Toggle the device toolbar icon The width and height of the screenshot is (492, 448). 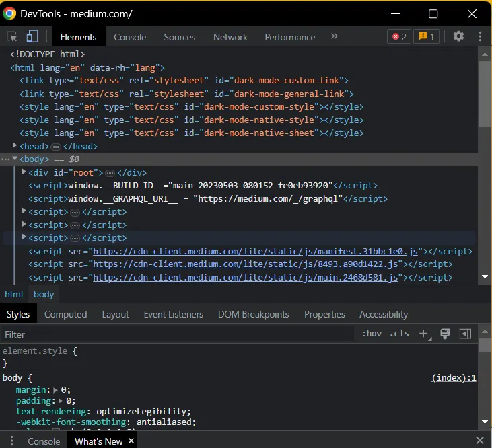[x=32, y=36]
